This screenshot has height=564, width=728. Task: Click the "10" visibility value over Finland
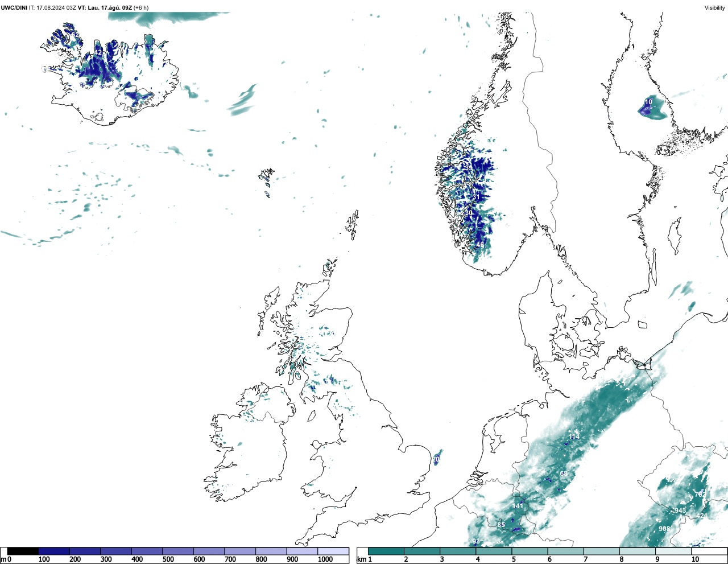[648, 102]
